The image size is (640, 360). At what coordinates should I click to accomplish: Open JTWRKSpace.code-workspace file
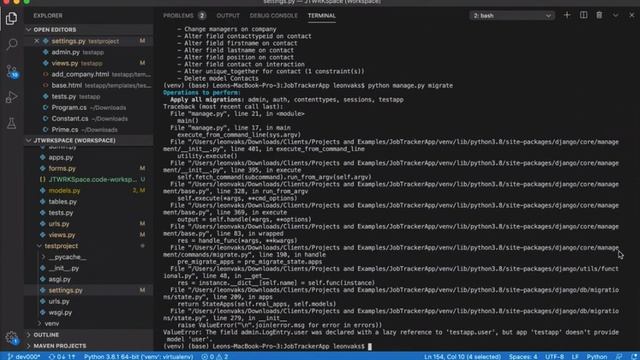[x=89, y=179]
